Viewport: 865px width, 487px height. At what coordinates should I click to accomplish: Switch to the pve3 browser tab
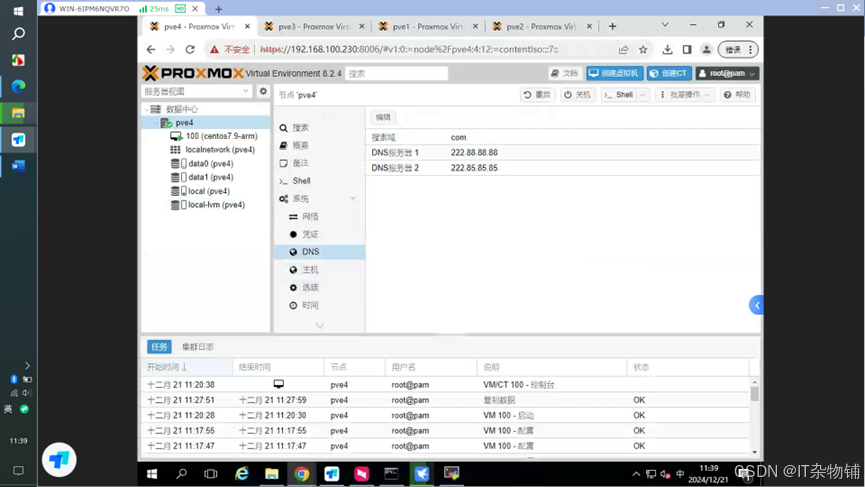coord(314,26)
